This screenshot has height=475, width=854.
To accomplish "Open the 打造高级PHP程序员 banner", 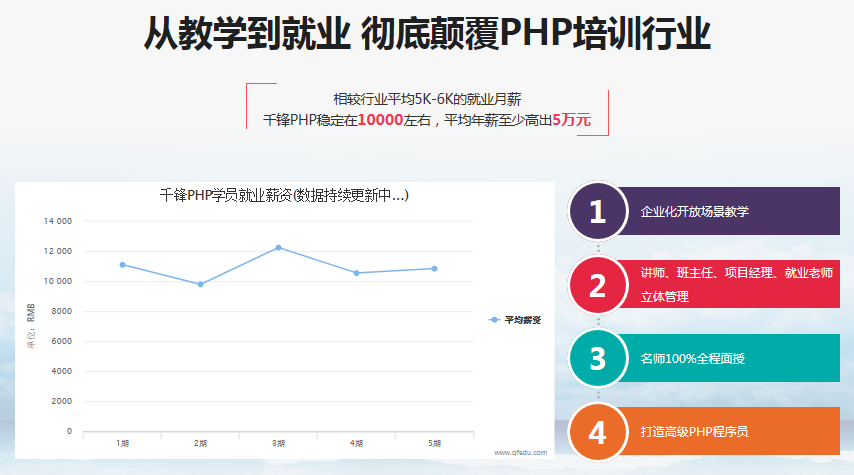I will [x=730, y=432].
